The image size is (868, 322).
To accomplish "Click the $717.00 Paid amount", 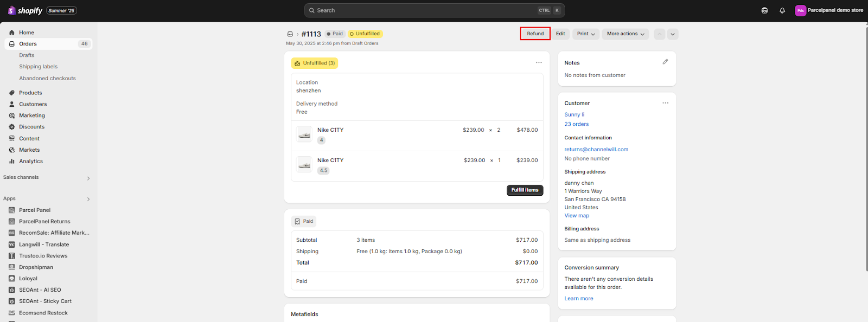I will pyautogui.click(x=527, y=281).
